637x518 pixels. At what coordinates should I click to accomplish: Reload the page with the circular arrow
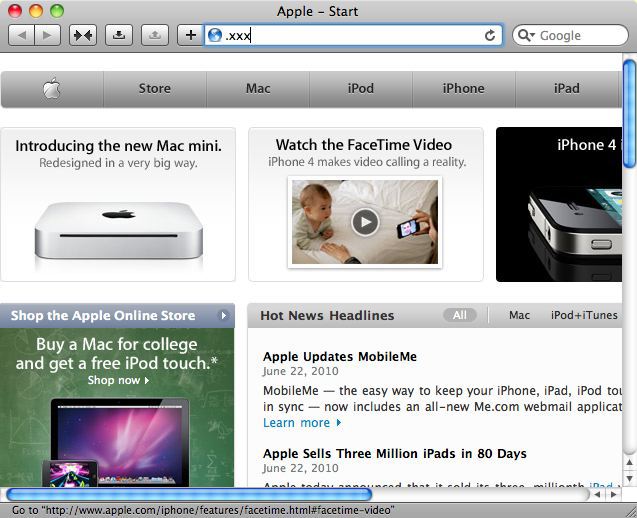(x=490, y=35)
